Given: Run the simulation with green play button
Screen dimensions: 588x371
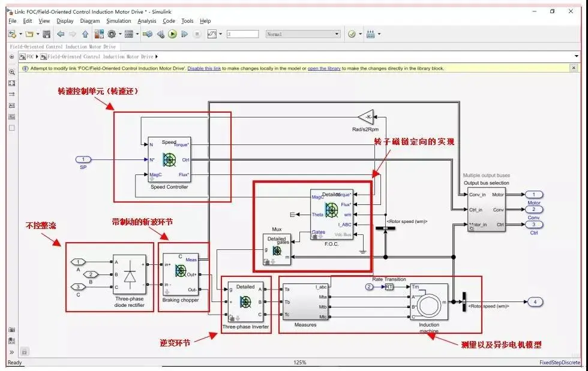Looking at the screenshot, I should pos(173,34).
